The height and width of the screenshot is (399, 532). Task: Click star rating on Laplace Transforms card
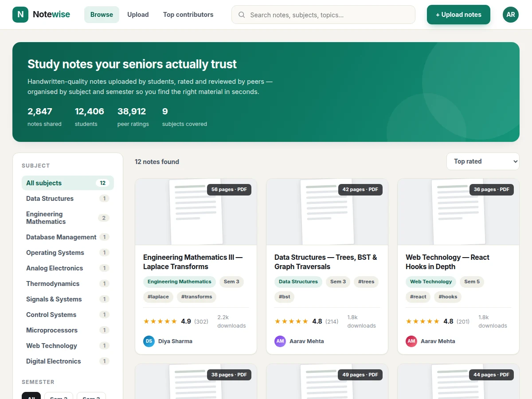160,321
